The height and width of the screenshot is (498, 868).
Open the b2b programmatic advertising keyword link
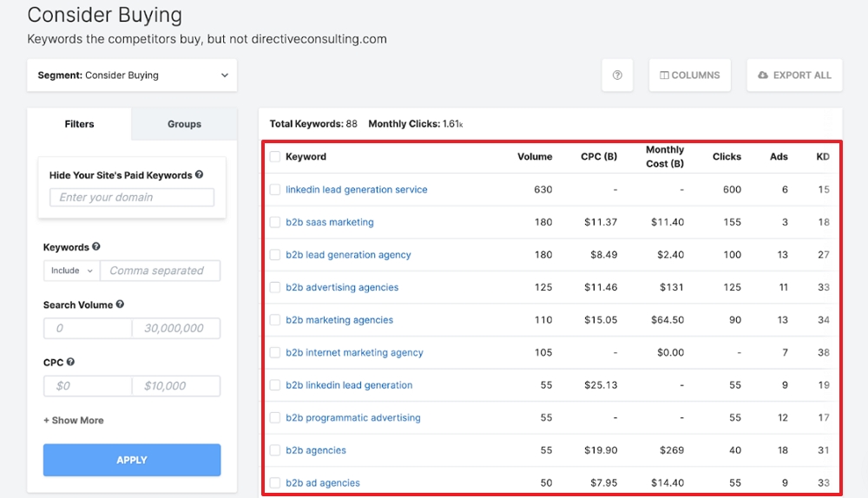pyautogui.click(x=353, y=418)
